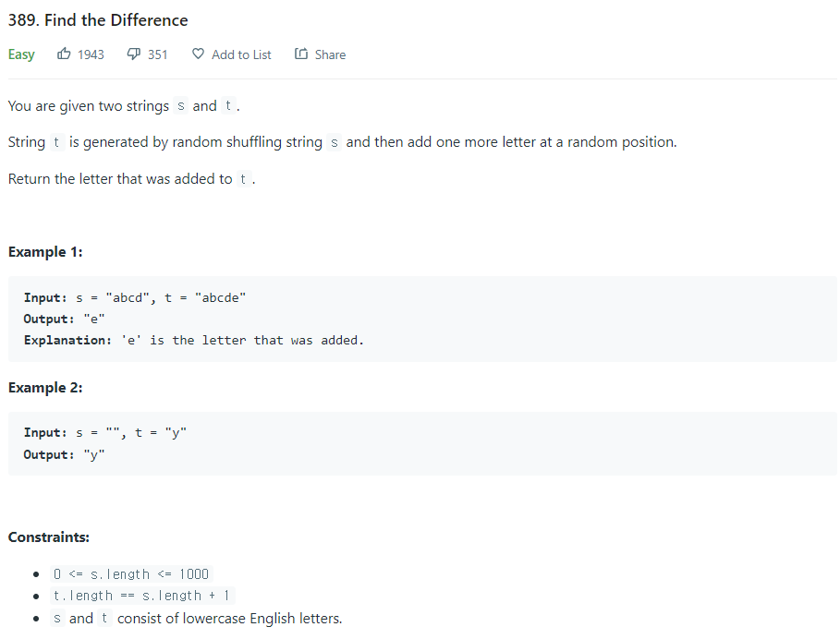840x639 pixels.
Task: Click the share icon beside Share
Action: (301, 54)
